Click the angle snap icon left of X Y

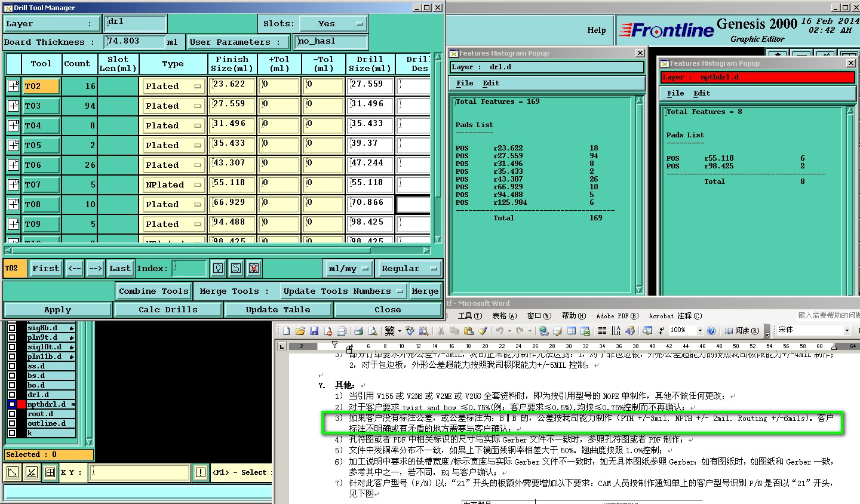pyautogui.click(x=31, y=472)
